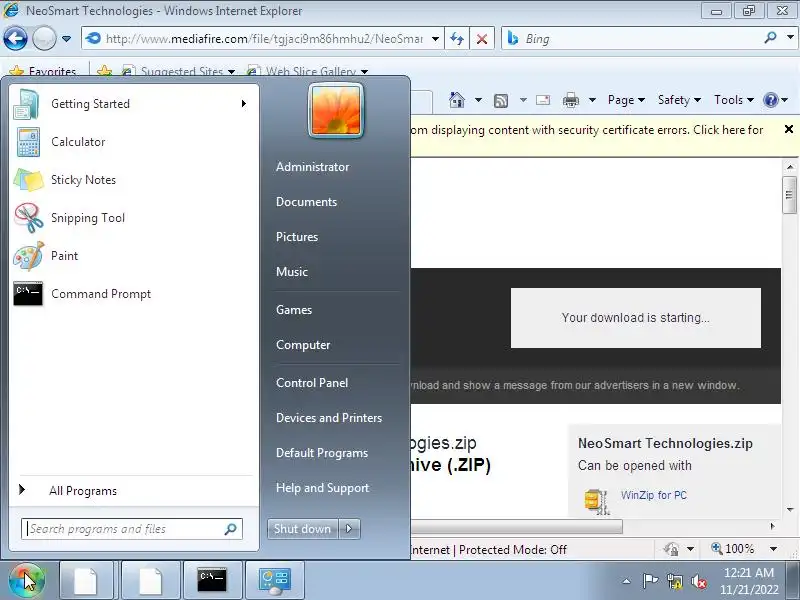Image resolution: width=800 pixels, height=600 pixels.
Task: Click the WinZip icon
Action: pyautogui.click(x=596, y=501)
